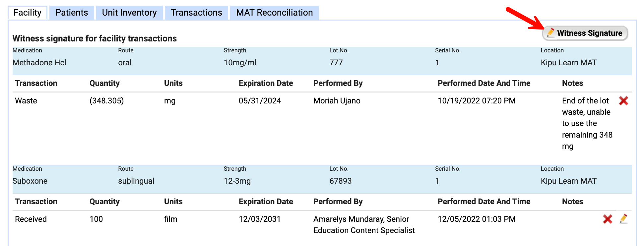This screenshot has width=644, height=246.
Task: Edit Suboxone Received transaction pencil icon
Action: pos(623,219)
